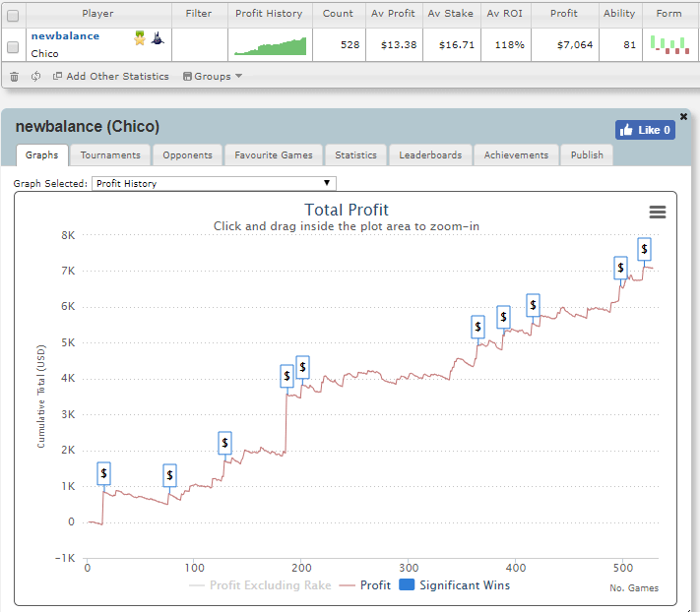Click the Chico network label
Viewport: 700px width, 612px height.
click(x=44, y=53)
